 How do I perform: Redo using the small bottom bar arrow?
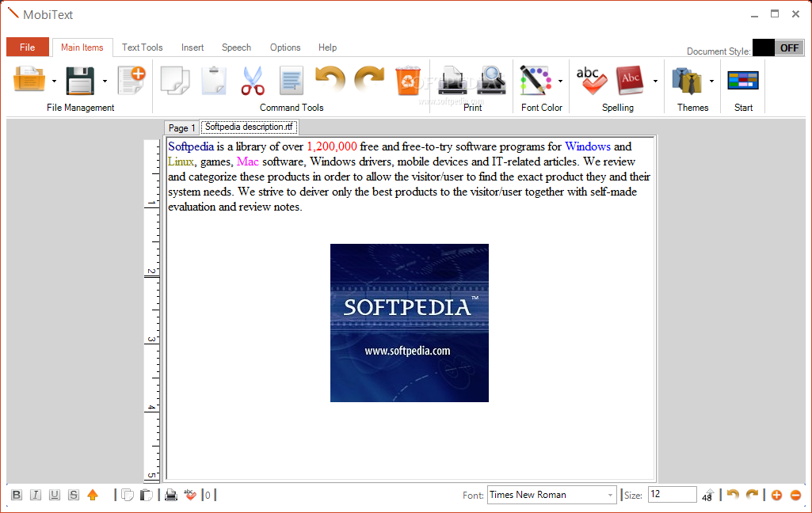click(752, 495)
